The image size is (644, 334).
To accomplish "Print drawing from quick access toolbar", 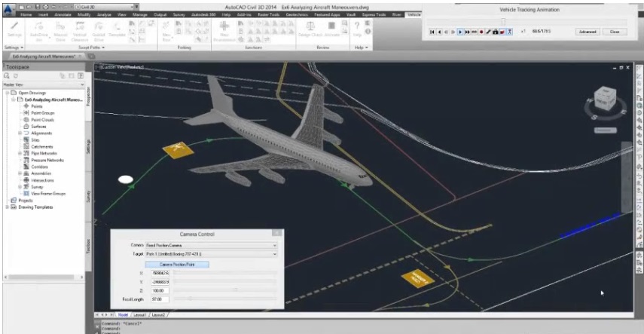I will [x=44, y=7].
